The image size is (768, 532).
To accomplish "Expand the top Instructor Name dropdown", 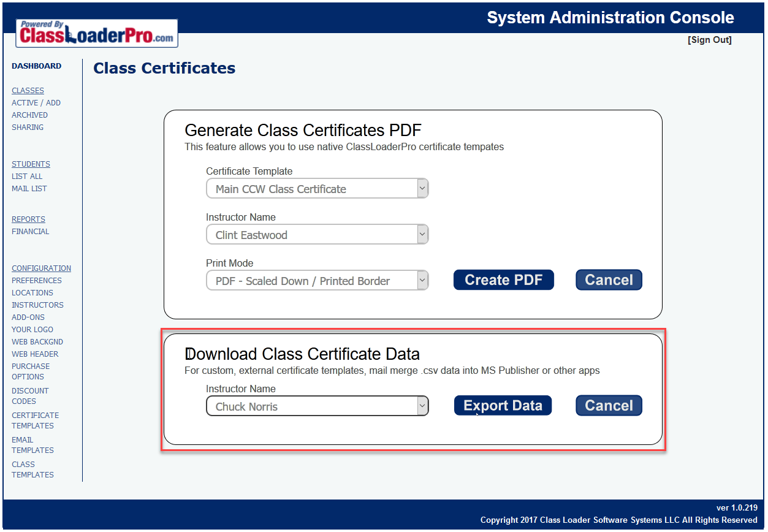I will (317, 235).
